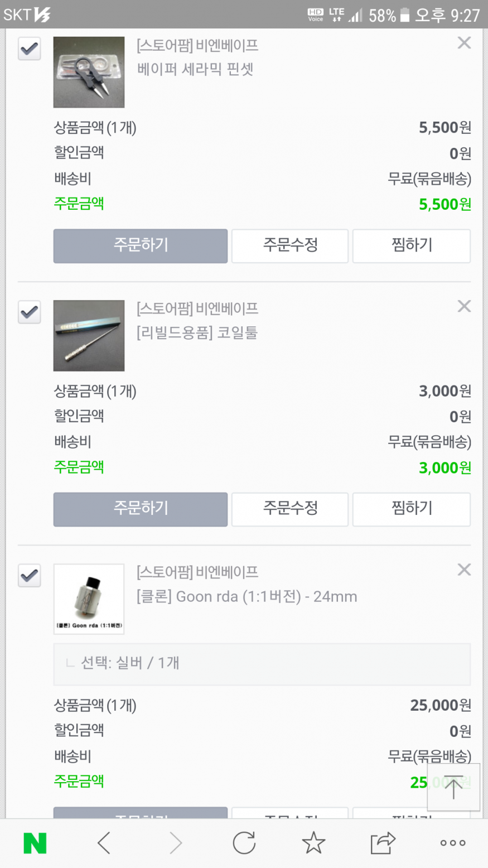
Task: Deselect the Goon rda item checkbox
Action: click(x=30, y=575)
